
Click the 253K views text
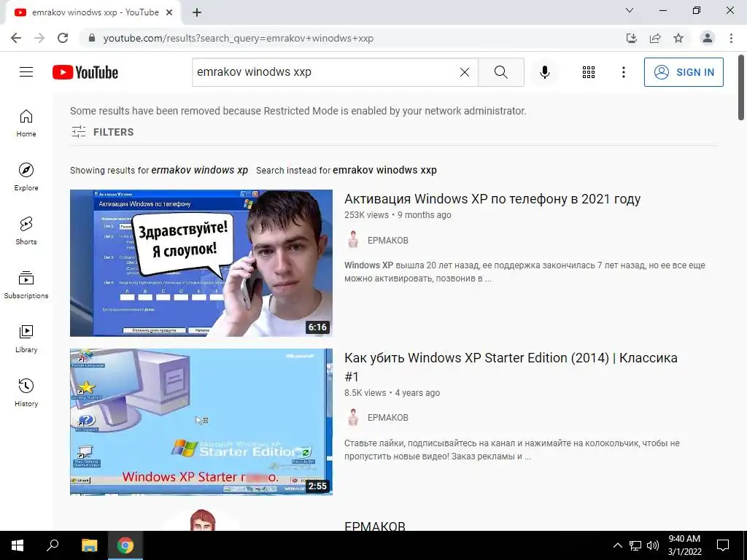[366, 215]
